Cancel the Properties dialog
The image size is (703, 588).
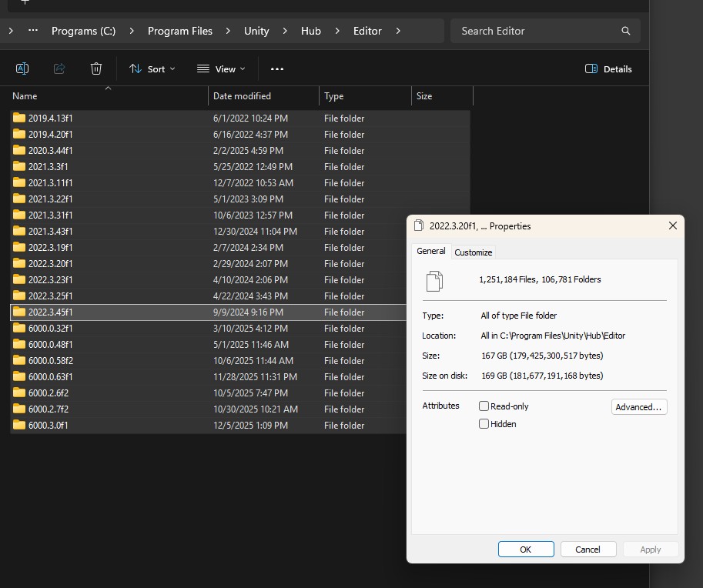tap(588, 549)
